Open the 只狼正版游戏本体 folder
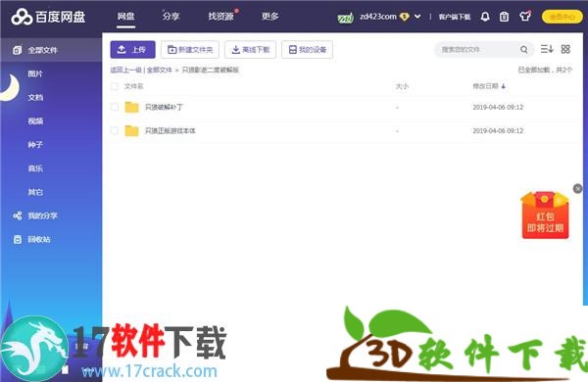Screen dimensions: 588x382 point(171,130)
